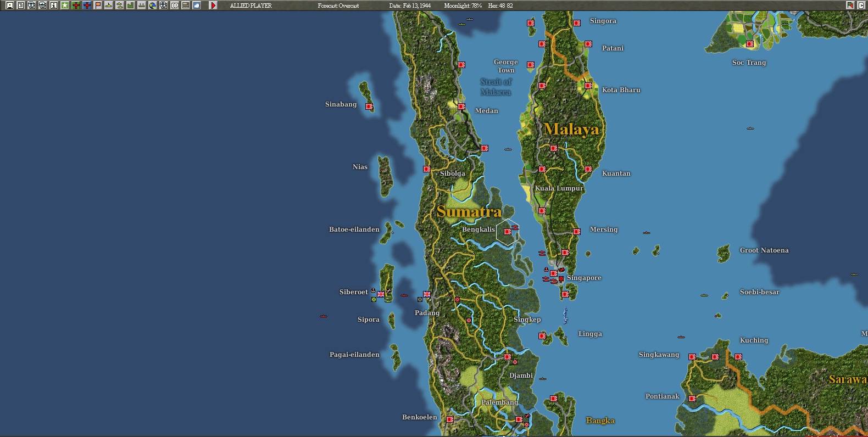Click the grey ship silhouette toolbar icon
The width and height of the screenshot is (868, 437).
click(141, 5)
